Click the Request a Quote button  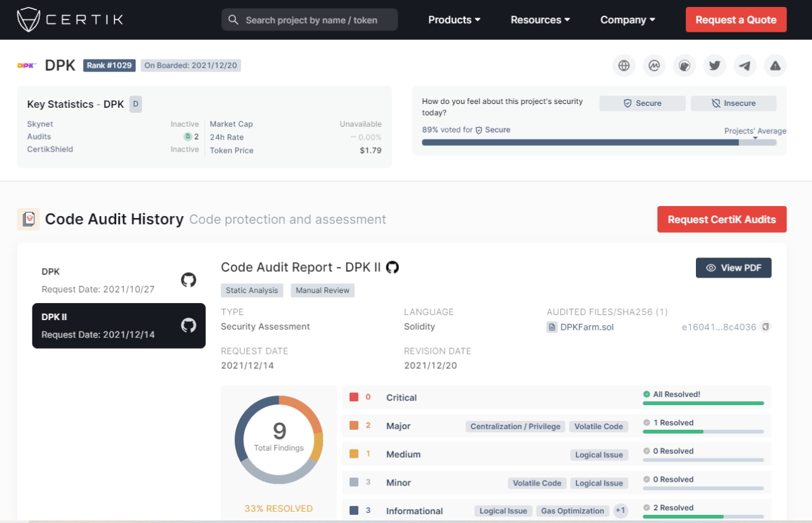(x=736, y=20)
